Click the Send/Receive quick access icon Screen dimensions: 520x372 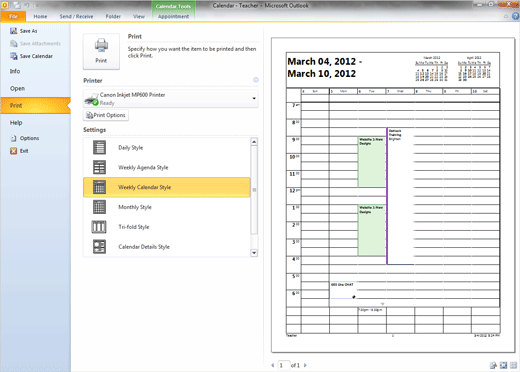(x=17, y=5)
